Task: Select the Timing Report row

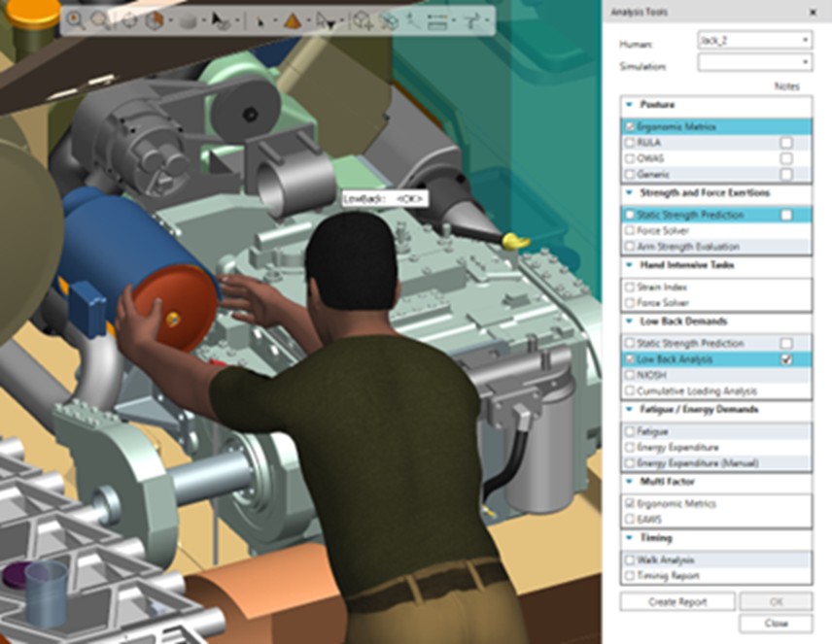Action: (716, 576)
